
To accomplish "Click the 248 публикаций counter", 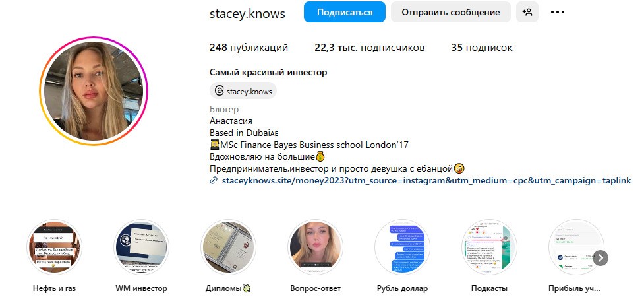I will tap(249, 48).
